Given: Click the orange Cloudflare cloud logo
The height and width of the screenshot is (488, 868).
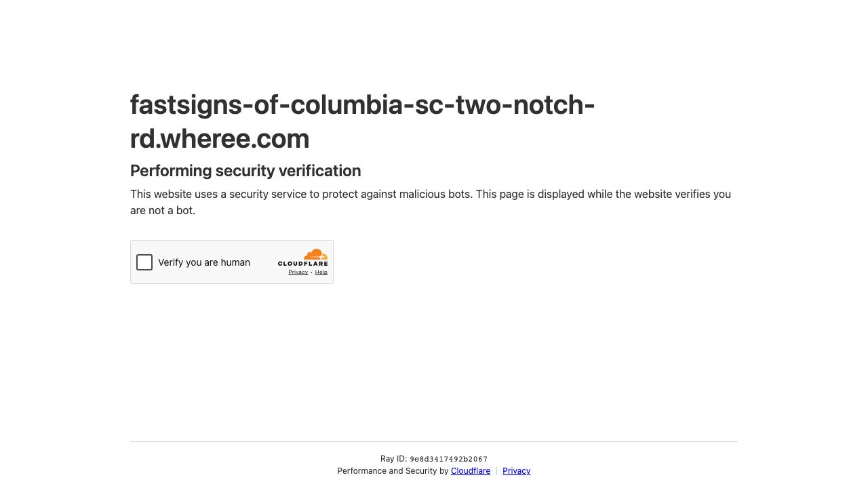Looking at the screenshot, I should tap(315, 254).
